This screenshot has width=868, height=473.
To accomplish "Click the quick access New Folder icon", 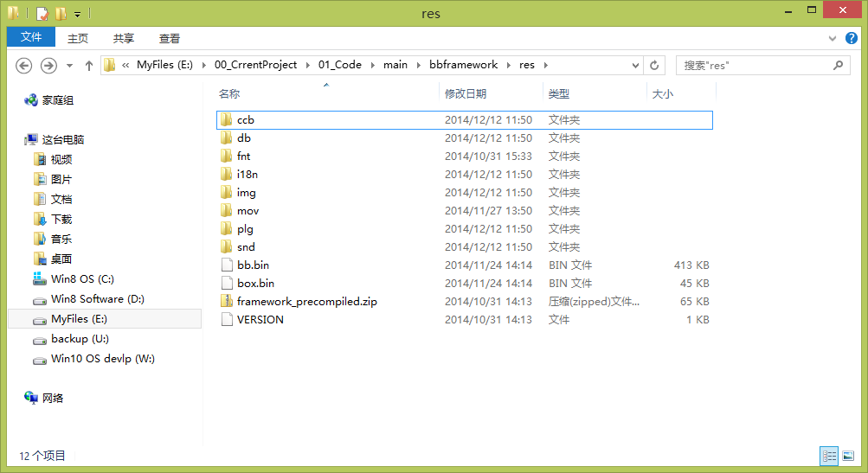I will [x=61, y=13].
